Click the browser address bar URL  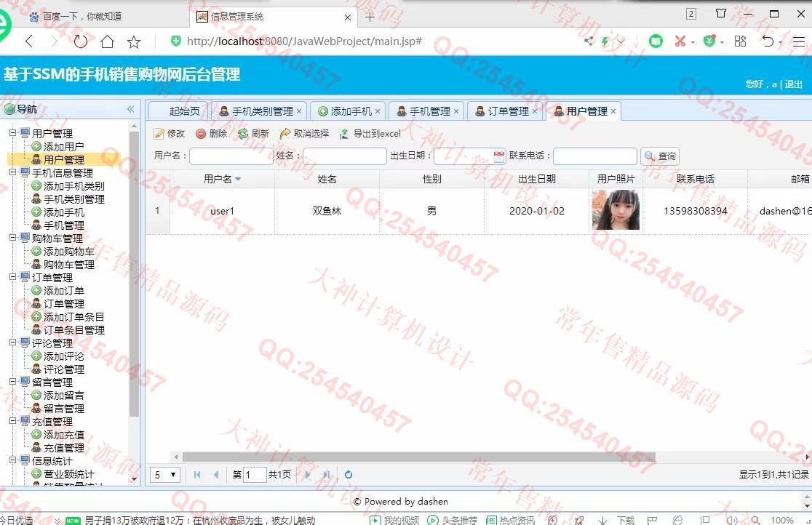[x=304, y=41]
